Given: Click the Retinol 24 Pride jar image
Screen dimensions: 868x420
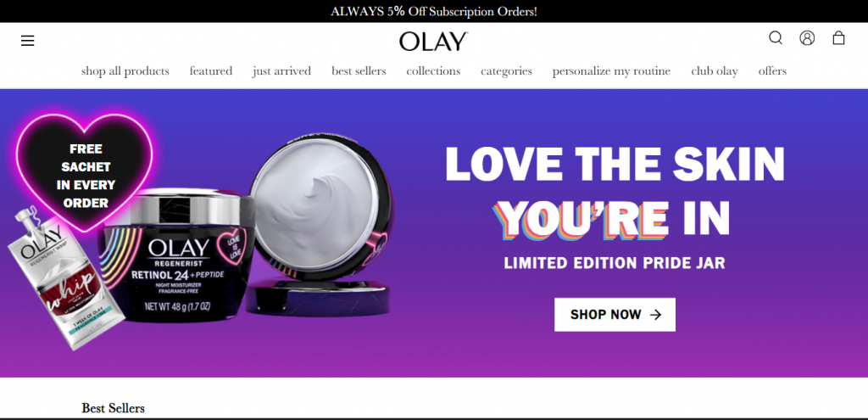Looking at the screenshot, I should pyautogui.click(x=178, y=255).
